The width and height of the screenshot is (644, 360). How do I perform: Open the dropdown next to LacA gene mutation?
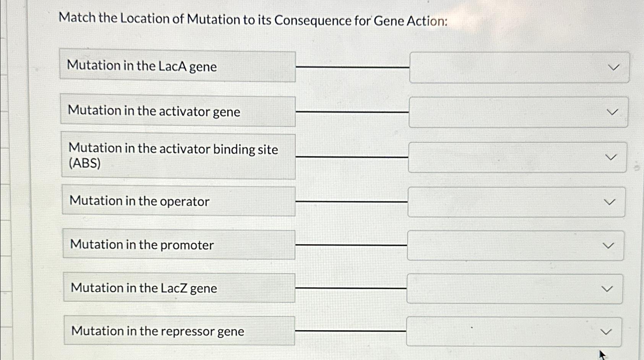coord(612,68)
